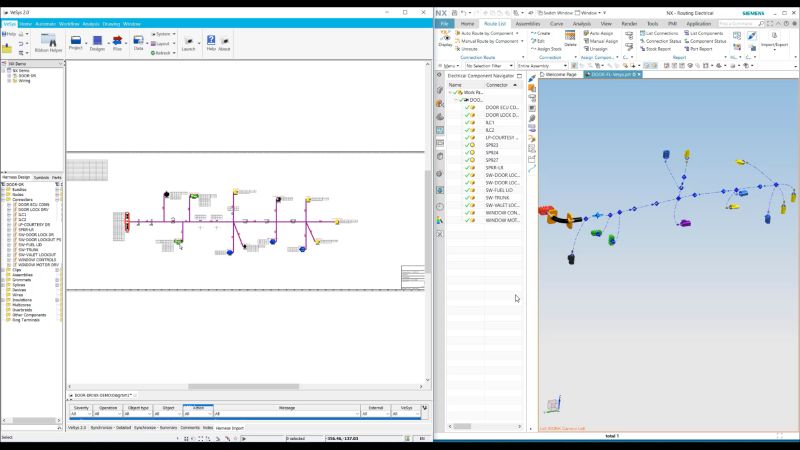Click the NX view triad icon in viewport
Screen dimensions: 800x450
click(554, 405)
